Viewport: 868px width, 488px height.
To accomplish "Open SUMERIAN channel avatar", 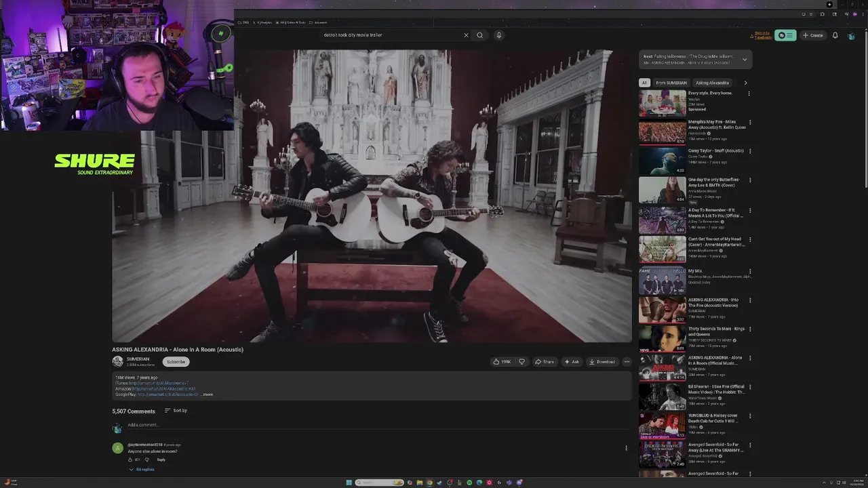I will coord(117,361).
